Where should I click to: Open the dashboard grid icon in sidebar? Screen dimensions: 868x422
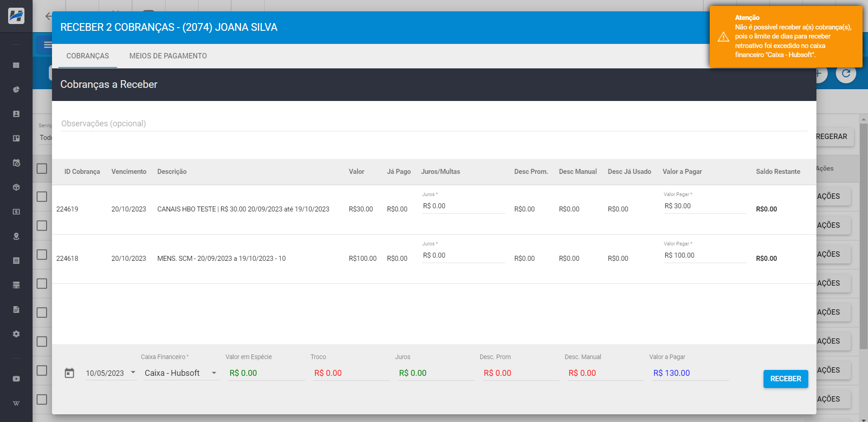(16, 65)
